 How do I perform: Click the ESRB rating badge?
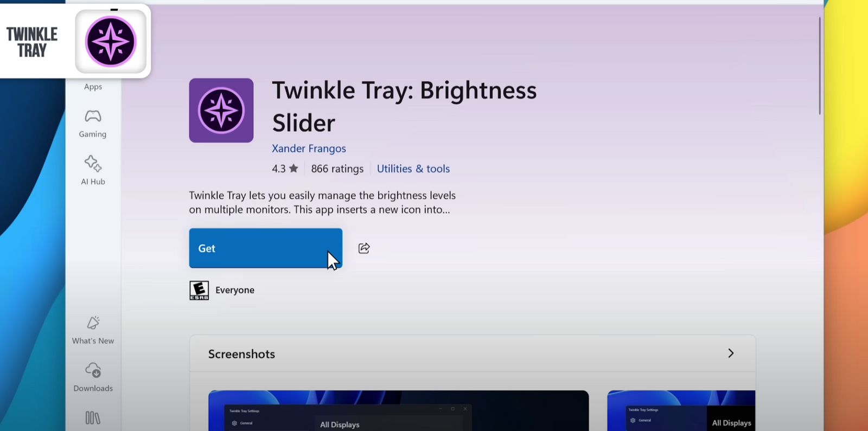[199, 291]
